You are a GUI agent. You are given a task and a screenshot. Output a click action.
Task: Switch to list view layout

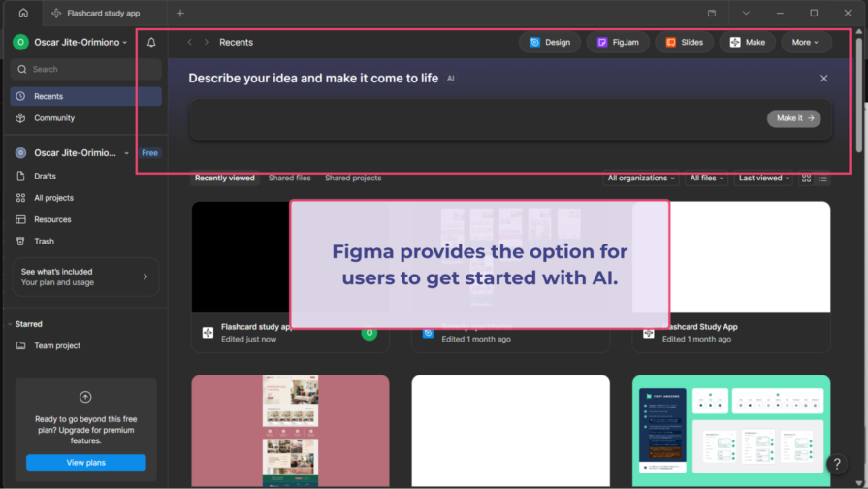[x=822, y=179]
